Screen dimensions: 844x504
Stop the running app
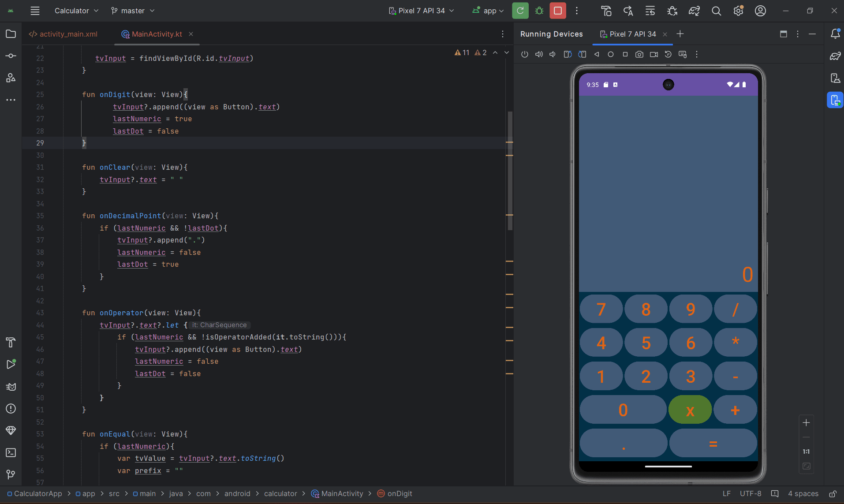point(557,11)
